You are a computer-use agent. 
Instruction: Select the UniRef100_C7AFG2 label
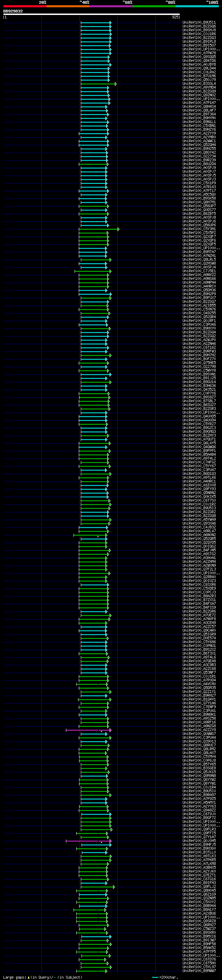coord(199,462)
